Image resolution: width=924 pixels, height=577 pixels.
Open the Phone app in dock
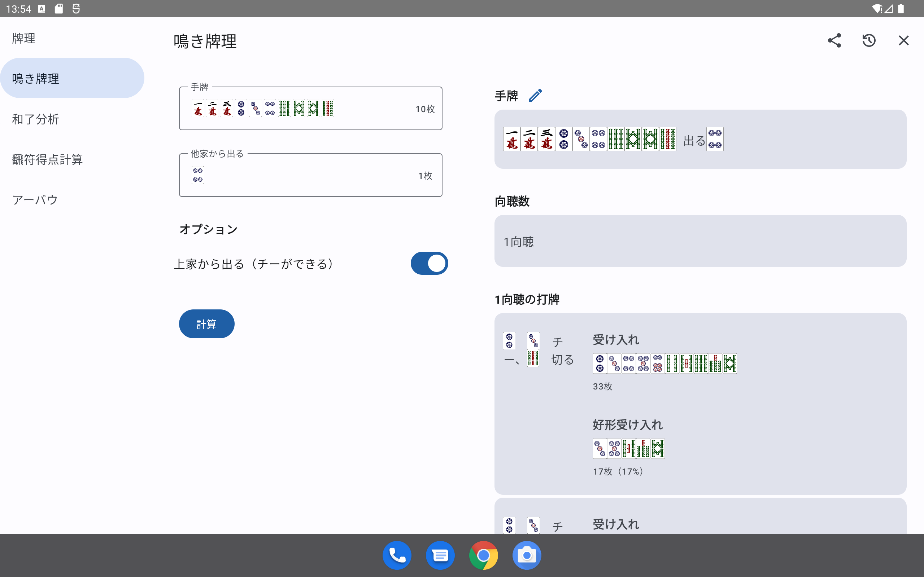(397, 555)
